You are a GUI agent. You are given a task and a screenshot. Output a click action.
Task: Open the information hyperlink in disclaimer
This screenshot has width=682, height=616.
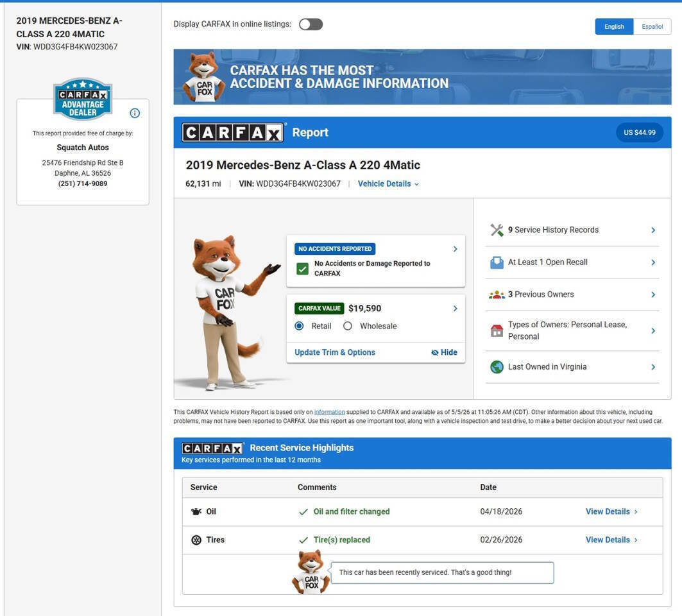coord(329,412)
